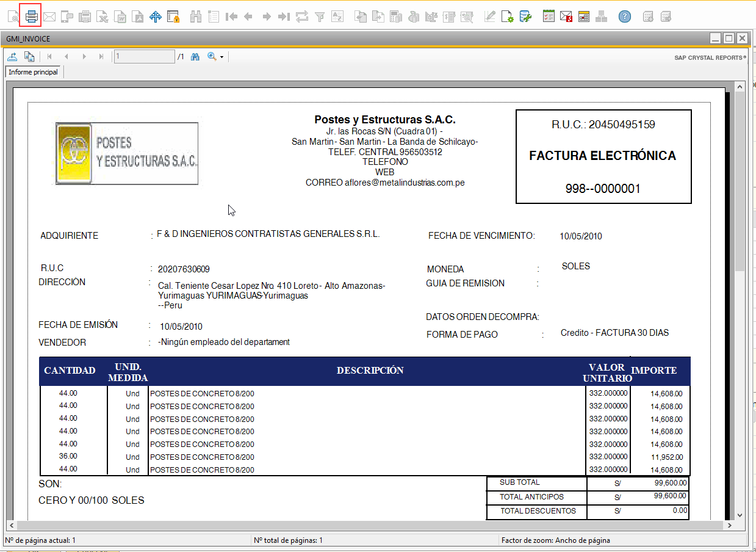Go to the First Data Record icon
Screen dimensions: 756x552
click(231, 16)
